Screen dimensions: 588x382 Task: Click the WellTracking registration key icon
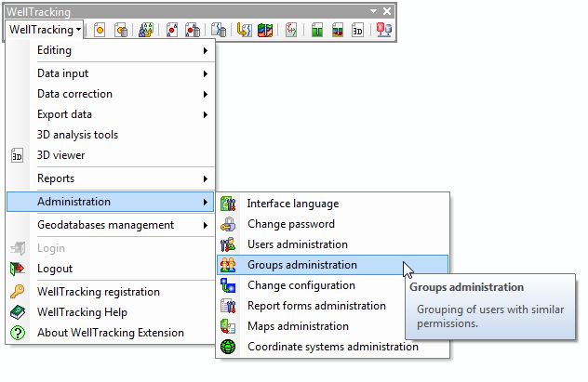(18, 292)
